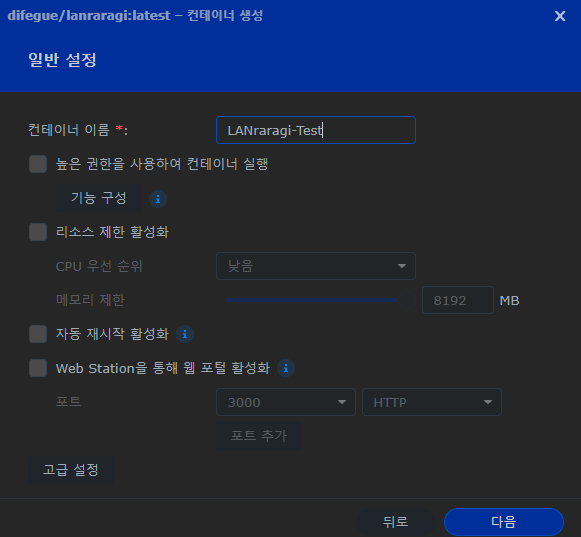Click info icon beside Web Station 웹 포털
The width and height of the screenshot is (581, 537).
(286, 368)
